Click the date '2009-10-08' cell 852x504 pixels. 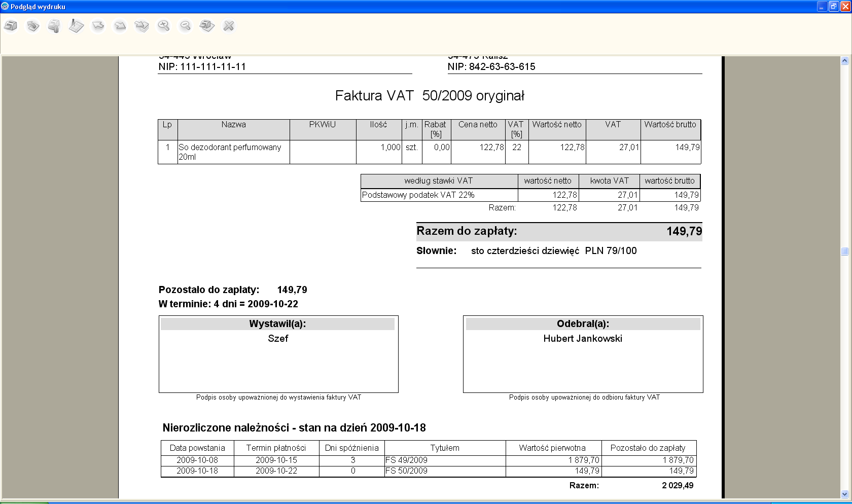tap(197, 460)
